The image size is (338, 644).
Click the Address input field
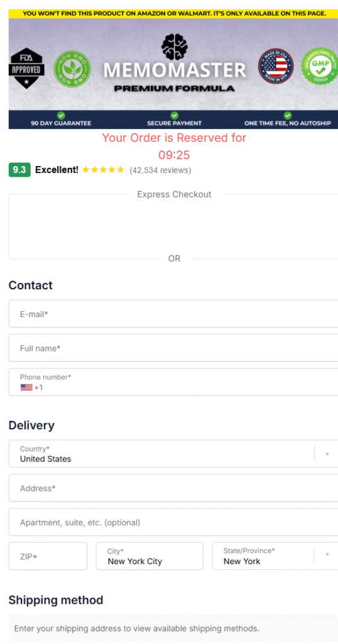tap(173, 488)
